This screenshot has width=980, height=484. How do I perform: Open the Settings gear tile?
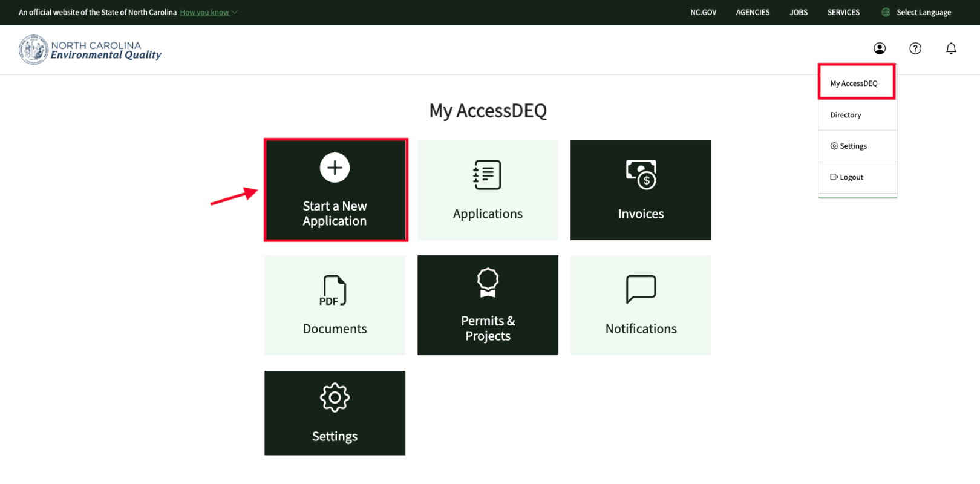tap(335, 413)
